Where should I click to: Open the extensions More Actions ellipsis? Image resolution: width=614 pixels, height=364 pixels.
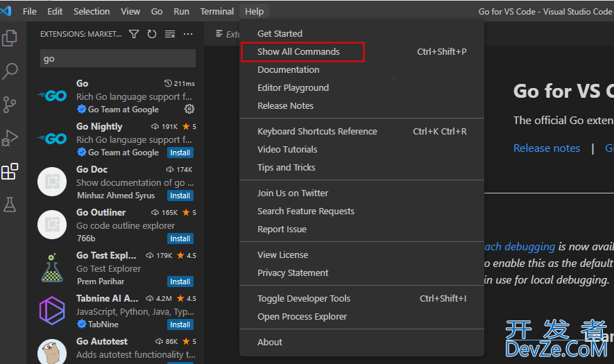tap(188, 34)
